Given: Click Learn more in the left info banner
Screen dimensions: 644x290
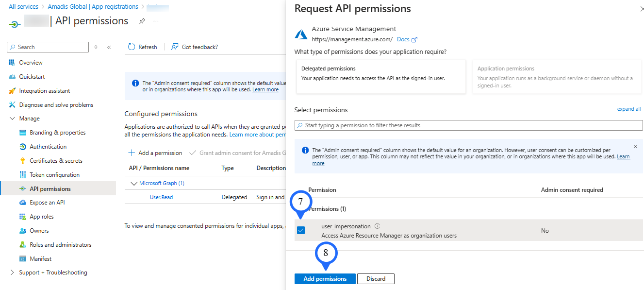Looking at the screenshot, I should click(265, 90).
